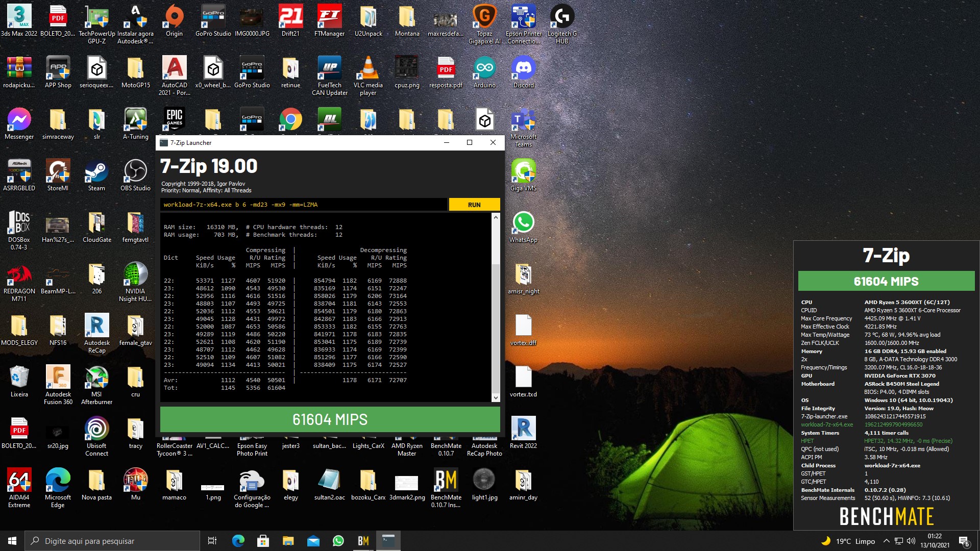980x551 pixels.
Task: Click 'NVIDIA GeForce RTX 3070' in BenchMate panel
Action: coord(900,375)
